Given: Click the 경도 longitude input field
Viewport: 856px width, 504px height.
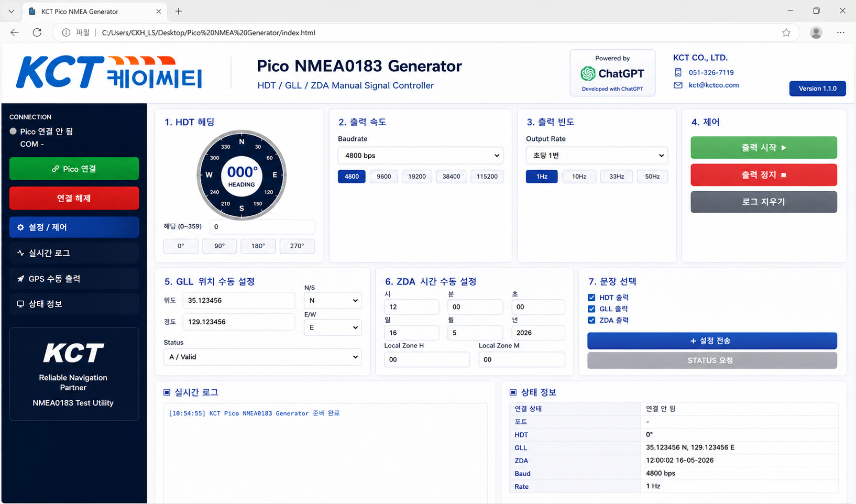Looking at the screenshot, I should [x=238, y=322].
